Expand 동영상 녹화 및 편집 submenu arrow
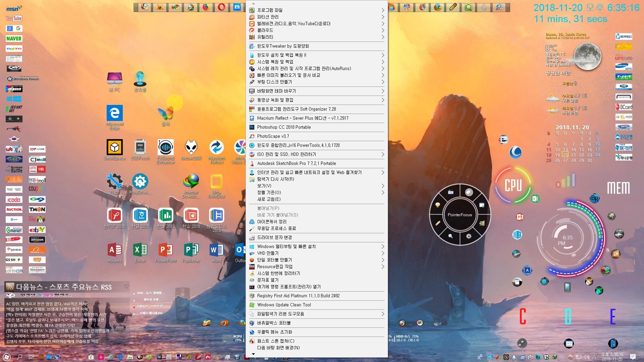The height and width of the screenshot is (362, 644). pyautogui.click(x=383, y=100)
